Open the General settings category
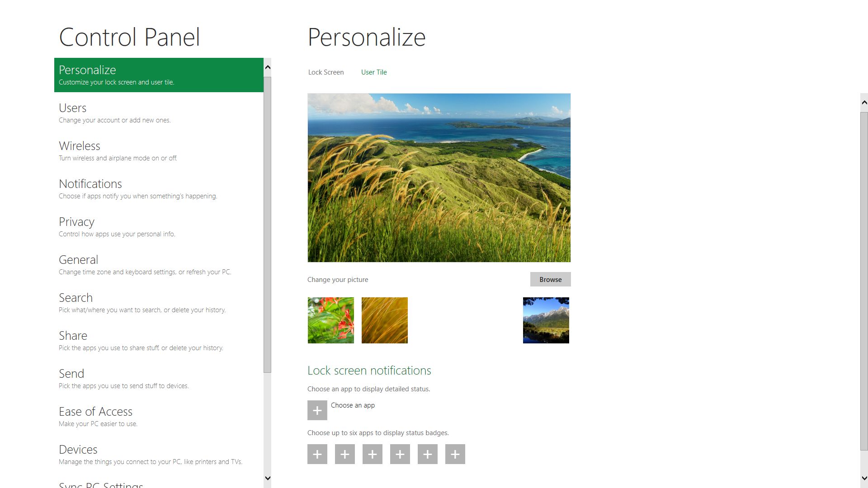 click(x=159, y=265)
